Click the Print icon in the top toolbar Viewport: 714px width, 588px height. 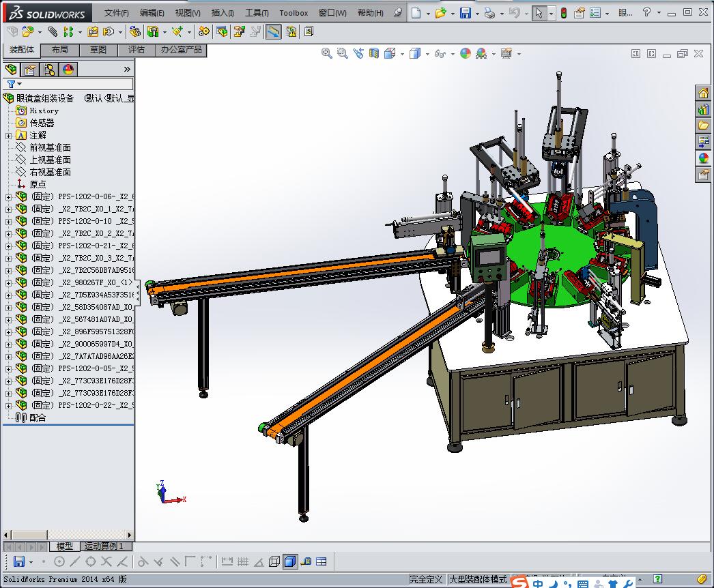(489, 13)
